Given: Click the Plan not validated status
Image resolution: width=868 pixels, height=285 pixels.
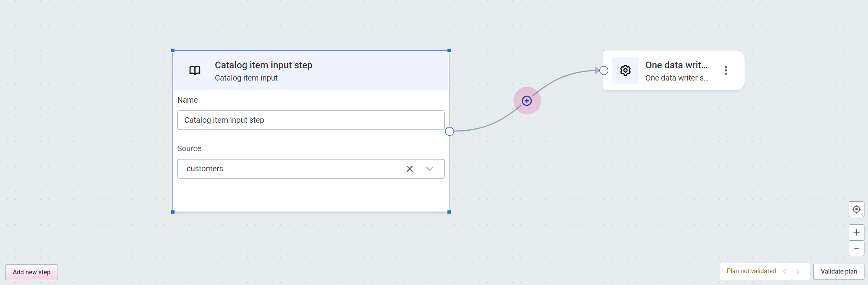Looking at the screenshot, I should point(751,271).
